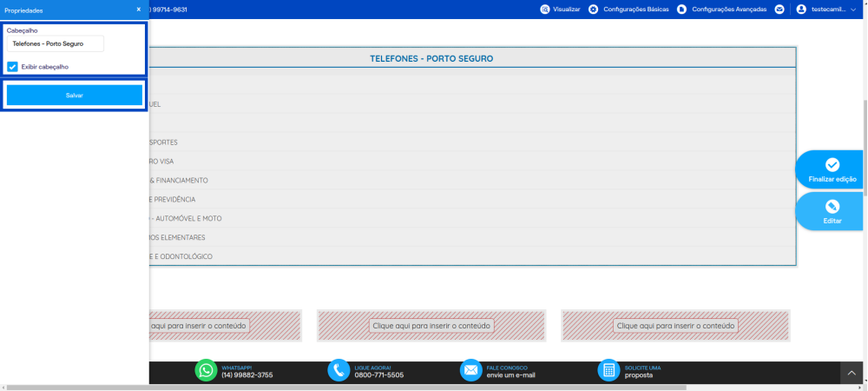Click the Finalizar edição button
The width and height of the screenshot is (868, 391).
[x=832, y=170]
